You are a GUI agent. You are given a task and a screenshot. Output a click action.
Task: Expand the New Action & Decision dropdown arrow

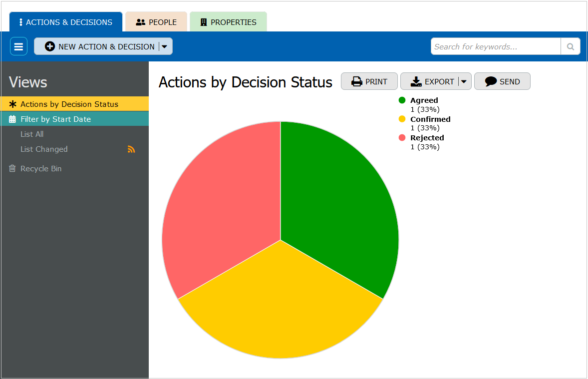coord(165,46)
